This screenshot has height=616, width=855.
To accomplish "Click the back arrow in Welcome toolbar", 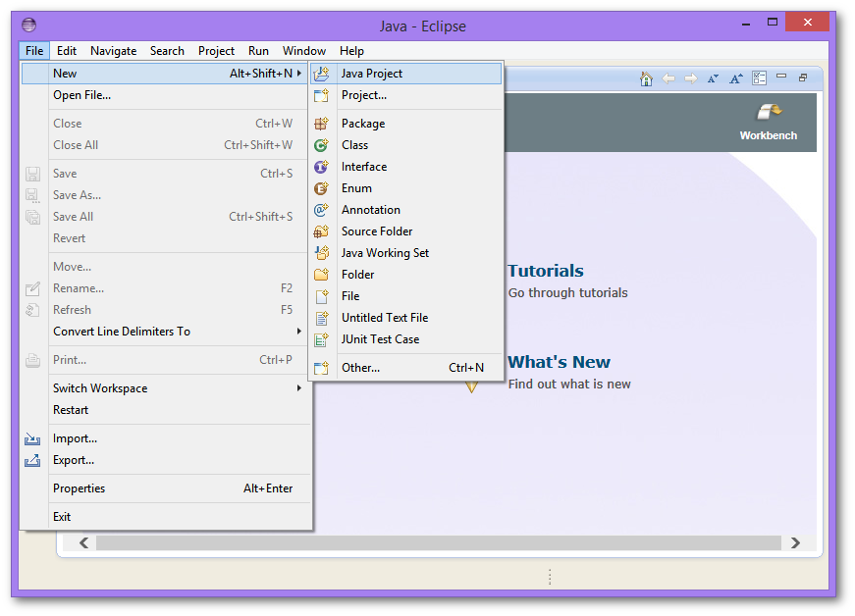I will pyautogui.click(x=668, y=78).
